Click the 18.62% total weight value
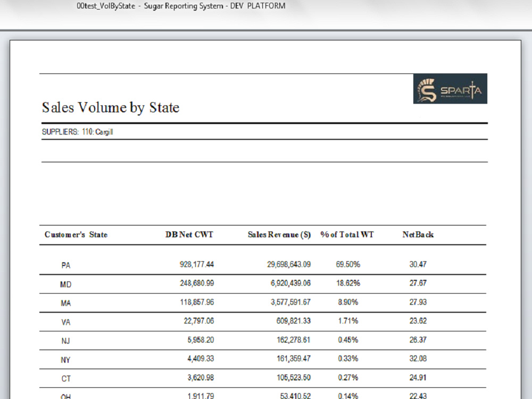Viewport: 532px width, 399px height. [348, 283]
